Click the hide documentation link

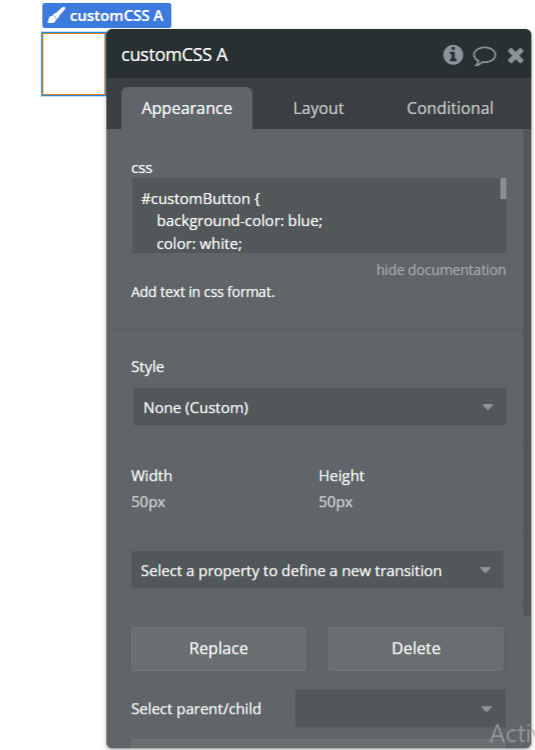[x=441, y=270]
